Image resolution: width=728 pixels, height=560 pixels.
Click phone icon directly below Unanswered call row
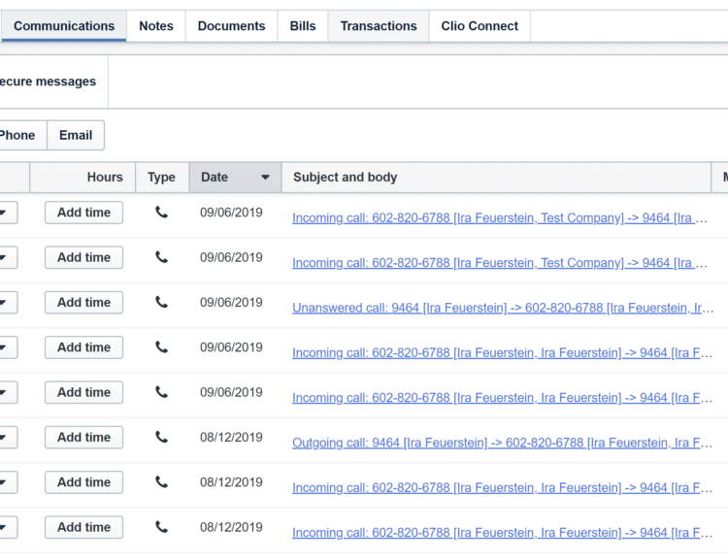click(161, 347)
